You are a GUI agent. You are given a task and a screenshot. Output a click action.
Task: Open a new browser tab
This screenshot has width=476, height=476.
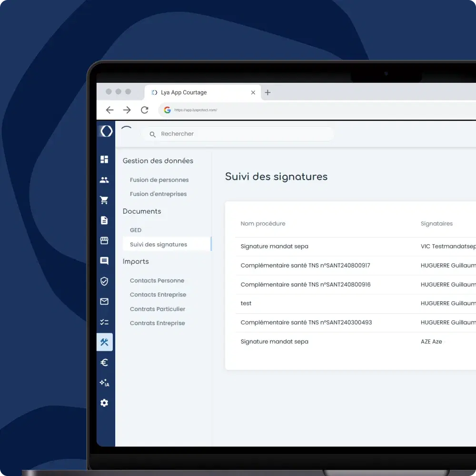[x=268, y=93]
